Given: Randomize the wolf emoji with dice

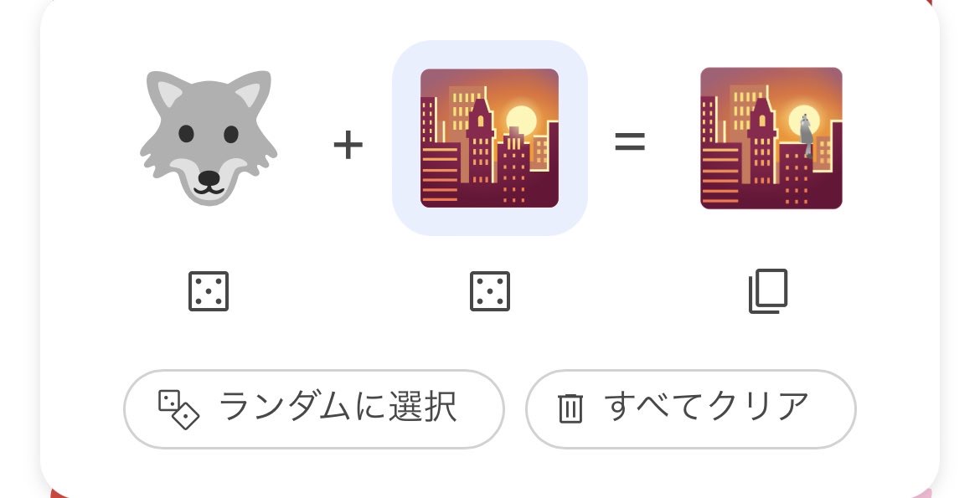Looking at the screenshot, I should click(209, 291).
